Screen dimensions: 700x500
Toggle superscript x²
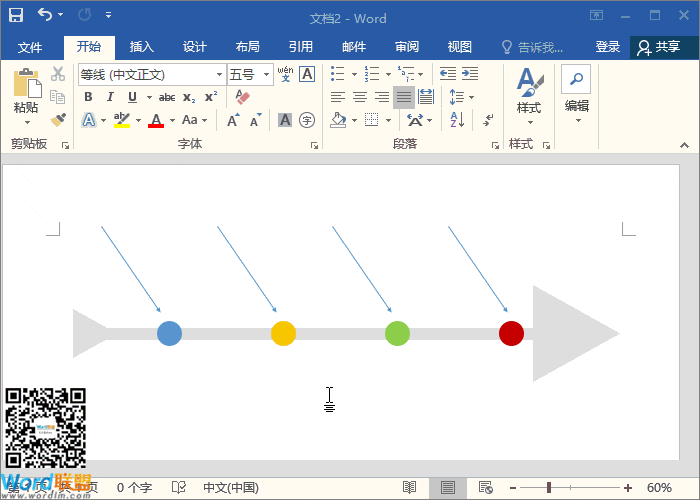tap(211, 96)
